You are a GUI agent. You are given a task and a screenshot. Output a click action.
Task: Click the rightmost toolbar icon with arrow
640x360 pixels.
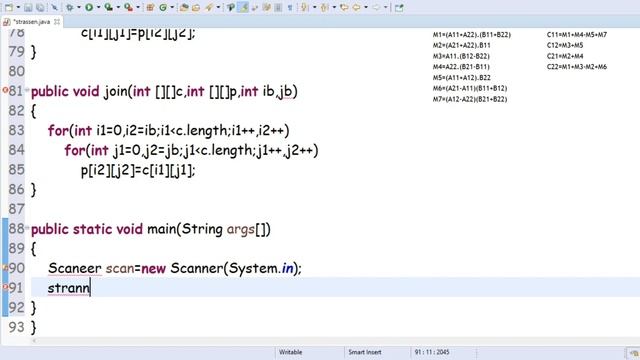click(x=399, y=7)
